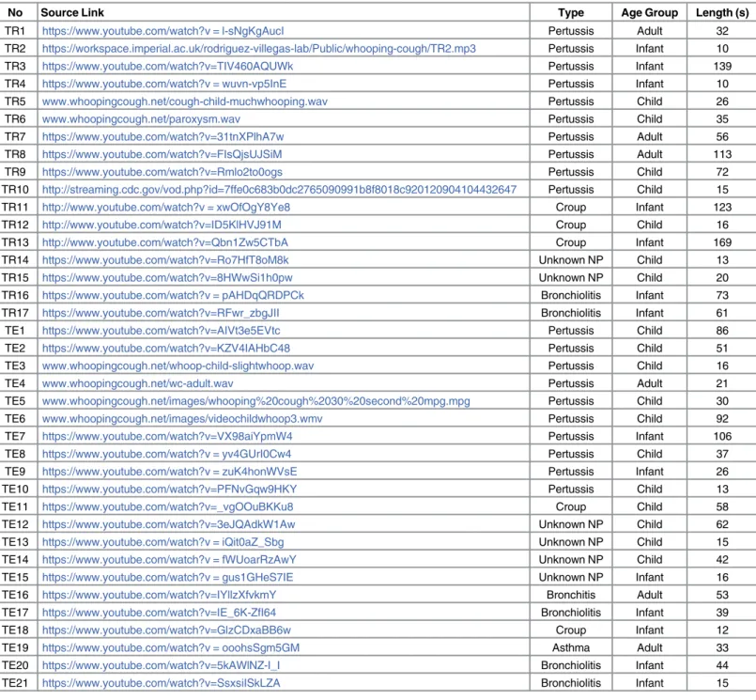Open the TE18 link ending GlzCDxaBB6w

click(x=166, y=630)
